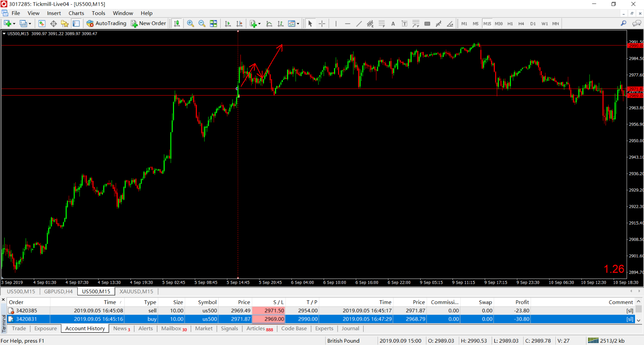Viewport: 644px width, 345px height.
Task: Select the horizontal line drawing tool
Action: click(348, 24)
